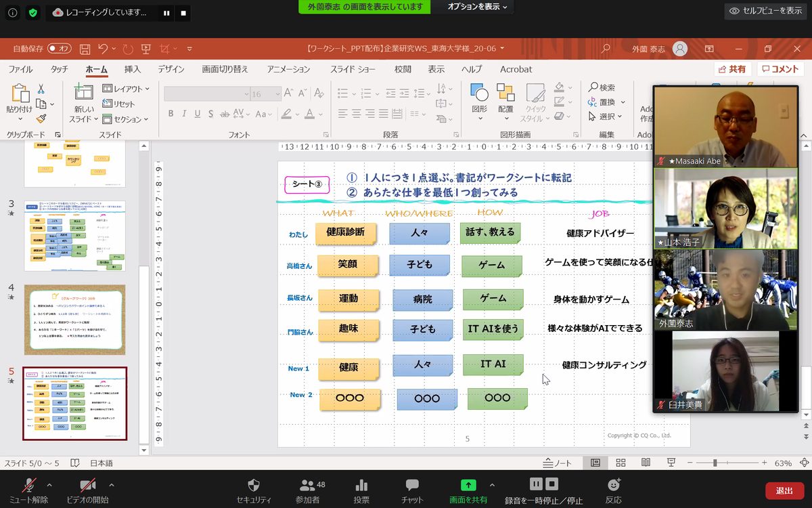Image resolution: width=812 pixels, height=508 pixels.
Task: Open the reactions menu in Zoom
Action: pyautogui.click(x=614, y=485)
